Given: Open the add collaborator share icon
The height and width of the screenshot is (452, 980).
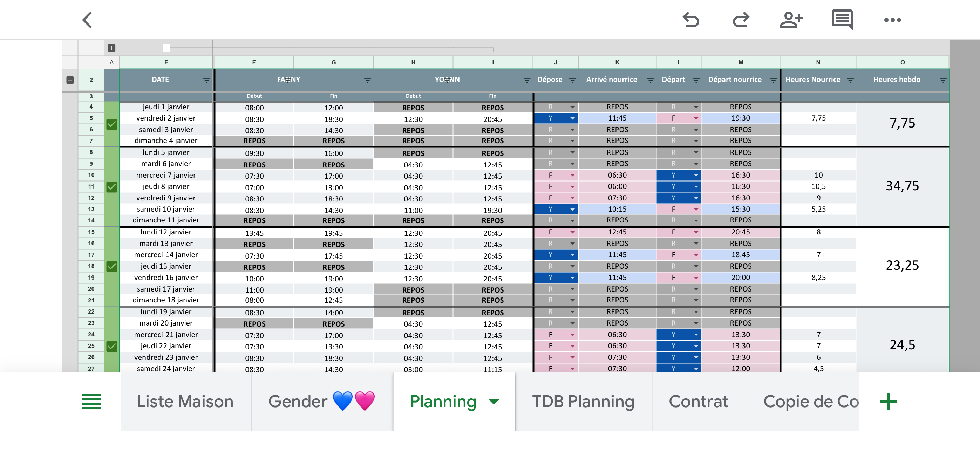Looking at the screenshot, I should [x=791, y=20].
